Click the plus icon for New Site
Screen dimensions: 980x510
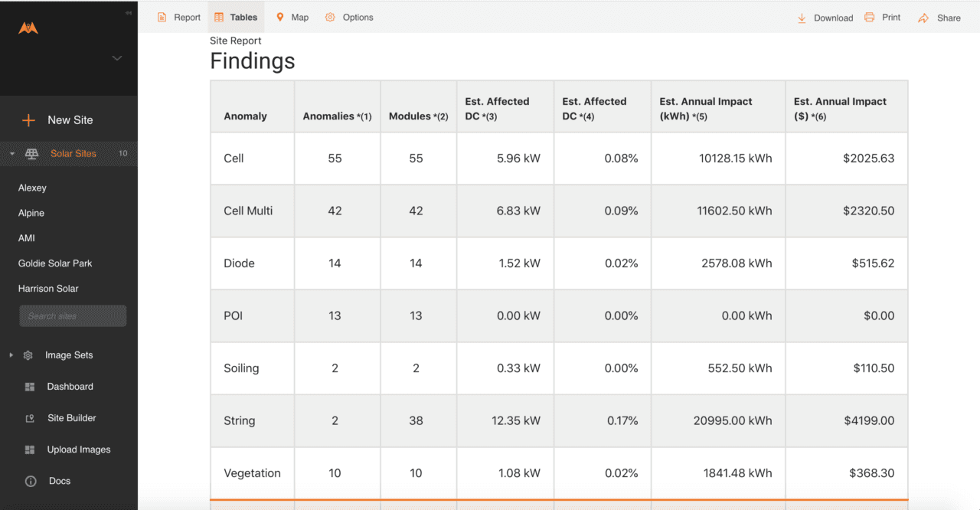click(x=28, y=120)
